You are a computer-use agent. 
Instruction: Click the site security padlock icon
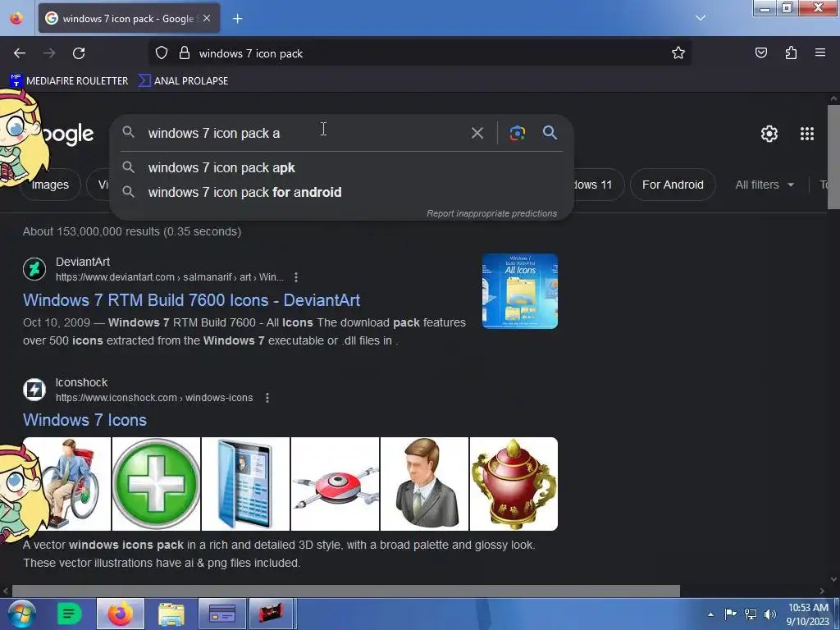(185, 53)
